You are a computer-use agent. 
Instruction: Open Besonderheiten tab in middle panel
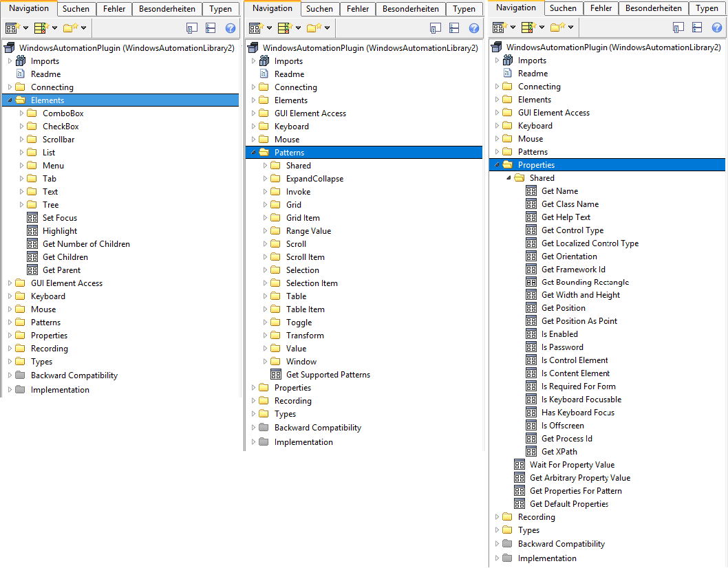click(x=410, y=9)
